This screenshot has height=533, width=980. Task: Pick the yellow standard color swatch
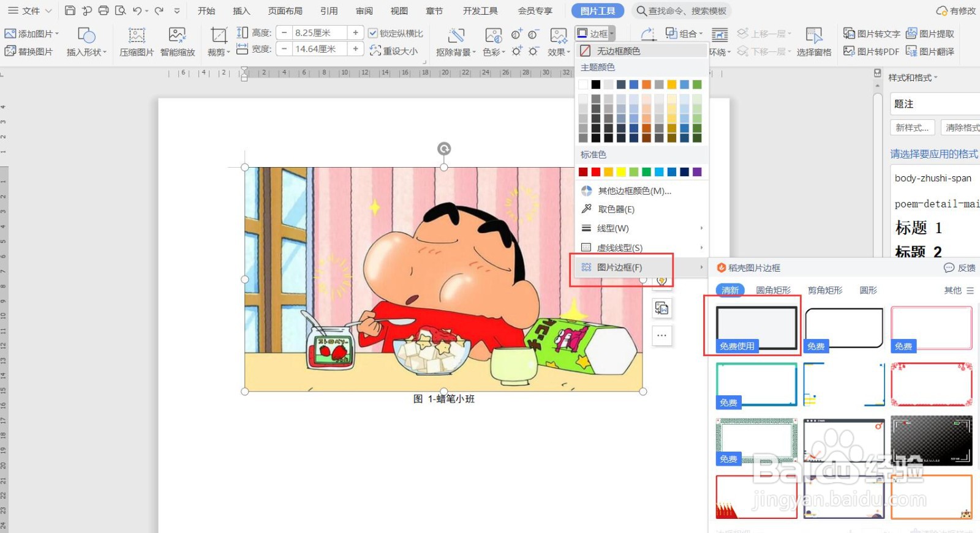click(621, 172)
